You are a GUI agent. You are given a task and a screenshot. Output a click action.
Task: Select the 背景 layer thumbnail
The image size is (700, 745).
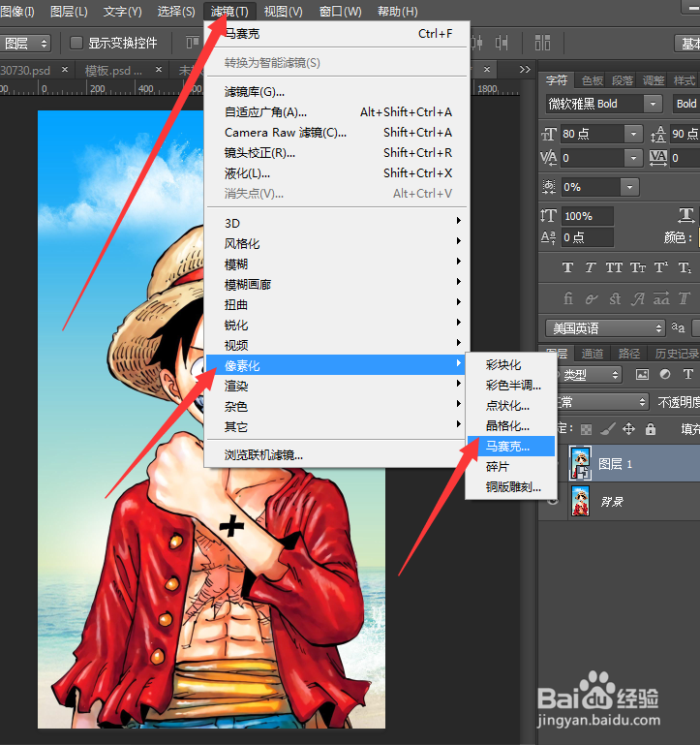(x=580, y=501)
